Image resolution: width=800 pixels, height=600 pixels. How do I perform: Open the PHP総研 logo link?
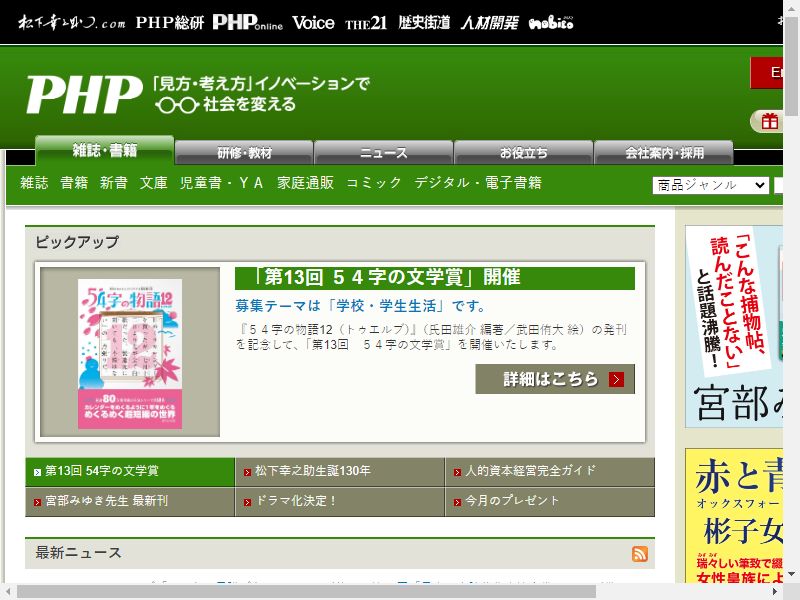click(x=170, y=22)
